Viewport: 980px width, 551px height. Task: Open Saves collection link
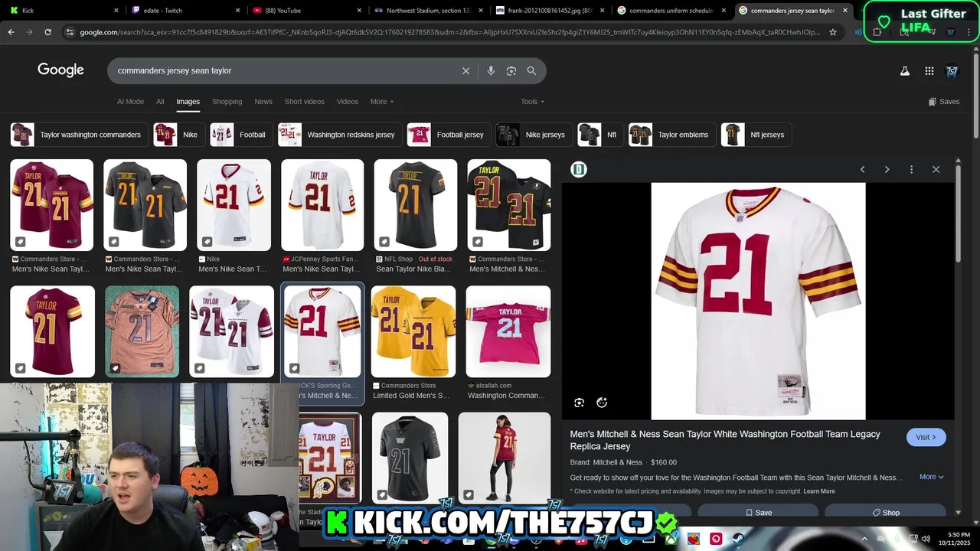943,102
